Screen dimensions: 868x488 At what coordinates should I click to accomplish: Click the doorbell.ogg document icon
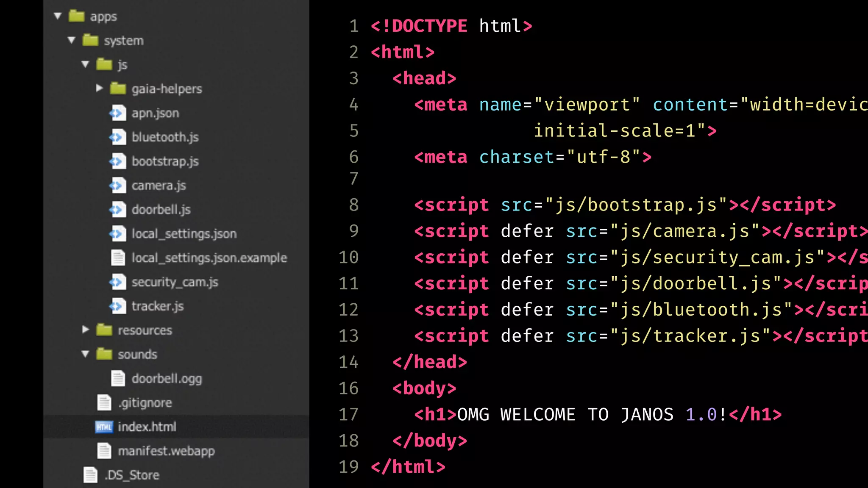pos(118,378)
